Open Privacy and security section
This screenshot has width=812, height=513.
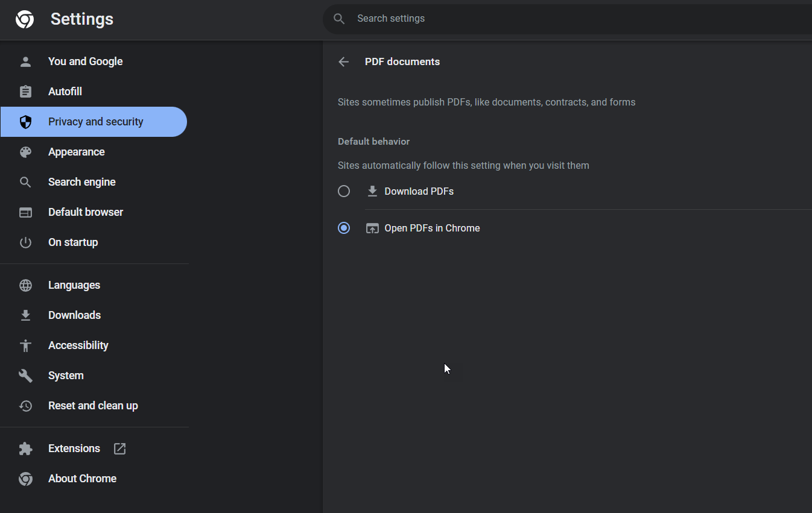pos(94,122)
